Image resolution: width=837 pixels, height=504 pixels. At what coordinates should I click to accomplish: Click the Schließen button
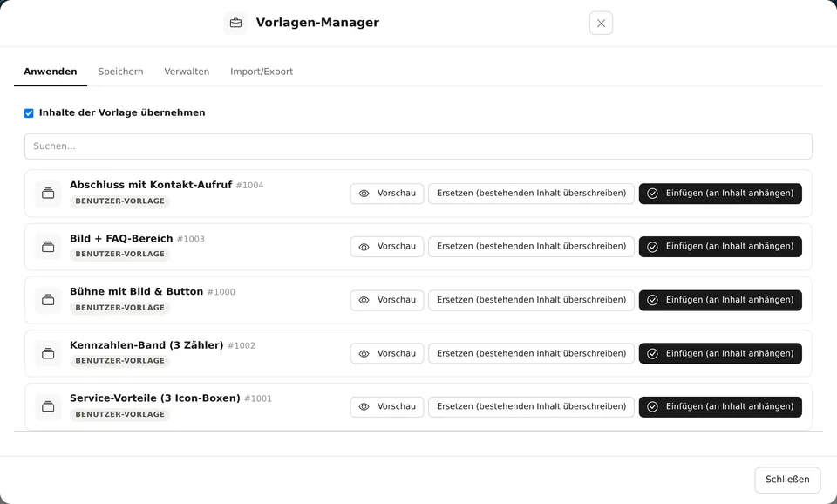click(787, 480)
